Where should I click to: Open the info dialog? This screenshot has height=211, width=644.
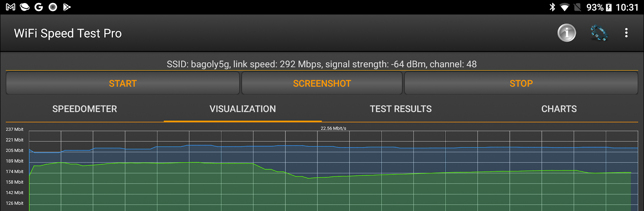tap(566, 33)
